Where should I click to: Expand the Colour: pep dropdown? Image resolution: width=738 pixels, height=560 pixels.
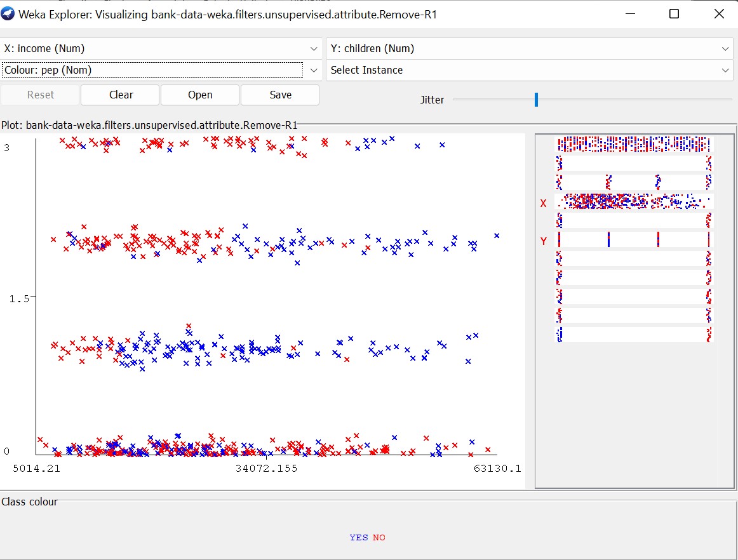(161, 70)
